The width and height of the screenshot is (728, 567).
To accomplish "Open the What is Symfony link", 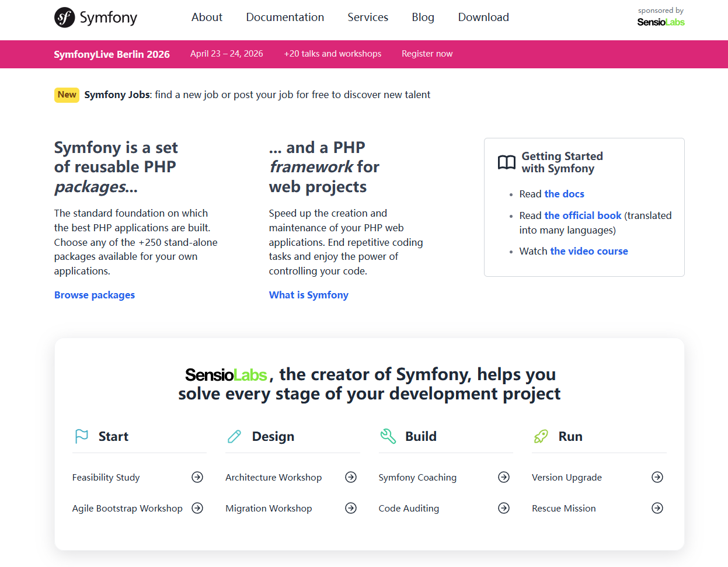I will point(308,295).
